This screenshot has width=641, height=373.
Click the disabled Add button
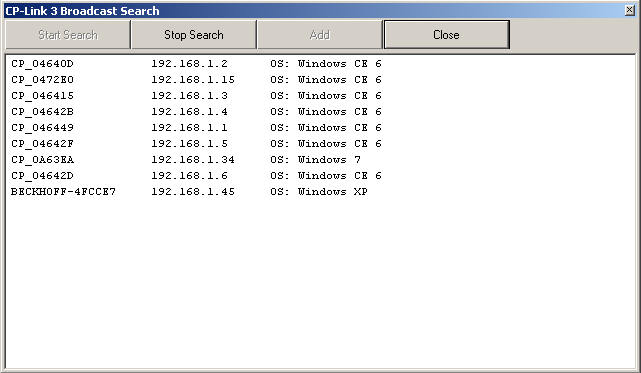(x=320, y=35)
